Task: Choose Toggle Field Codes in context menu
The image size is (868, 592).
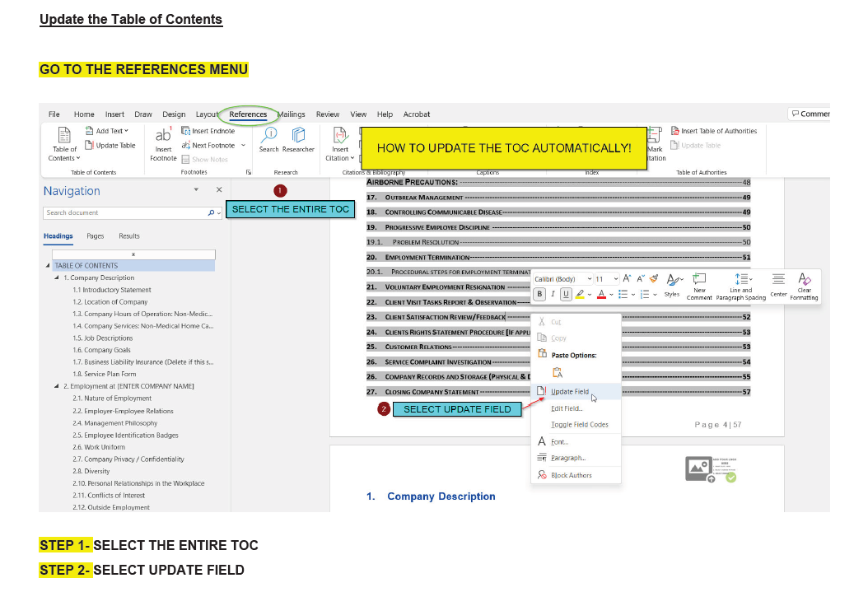Action: coord(576,424)
